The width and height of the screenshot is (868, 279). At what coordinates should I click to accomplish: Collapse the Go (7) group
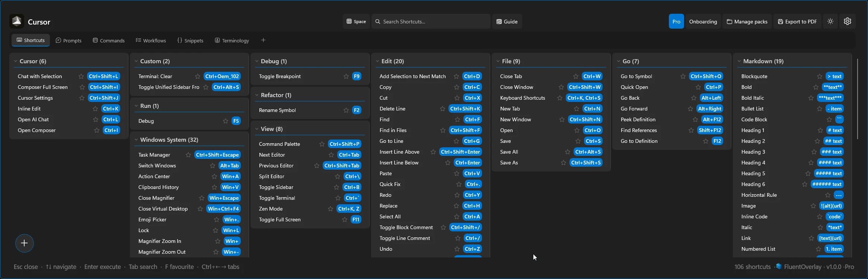(619, 61)
